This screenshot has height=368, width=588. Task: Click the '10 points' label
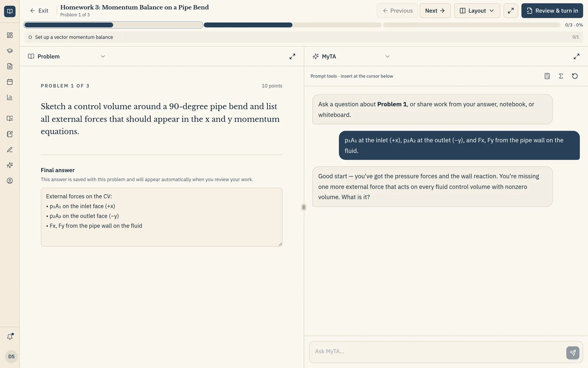tap(272, 86)
